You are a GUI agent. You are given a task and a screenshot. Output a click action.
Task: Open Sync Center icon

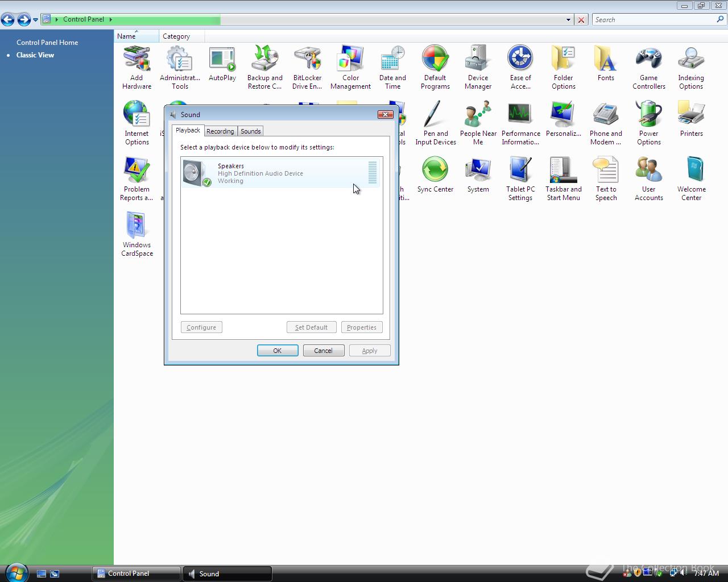[x=435, y=175]
